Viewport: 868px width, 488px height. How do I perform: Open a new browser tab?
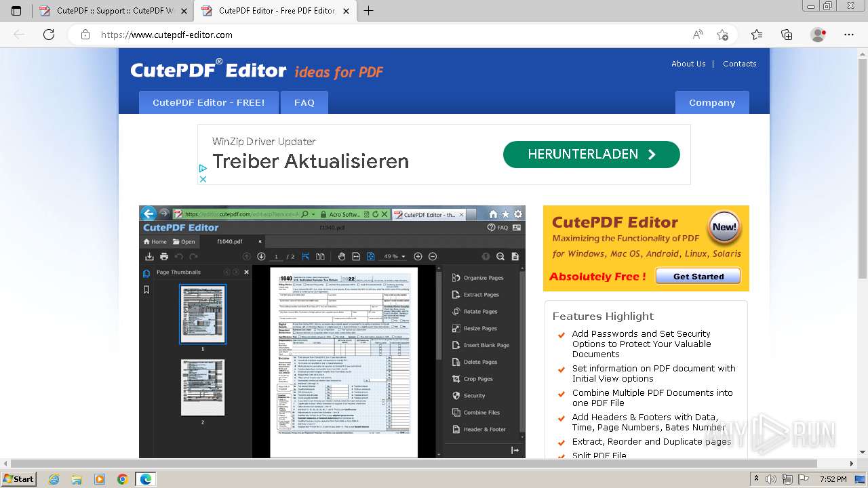coord(369,11)
